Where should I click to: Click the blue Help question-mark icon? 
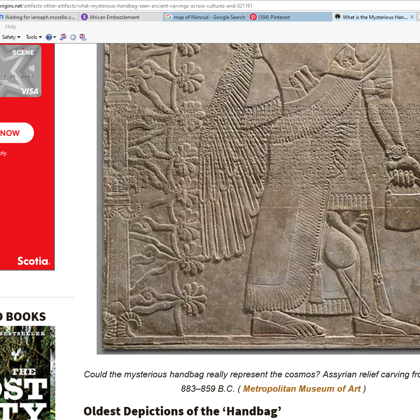tap(49, 37)
